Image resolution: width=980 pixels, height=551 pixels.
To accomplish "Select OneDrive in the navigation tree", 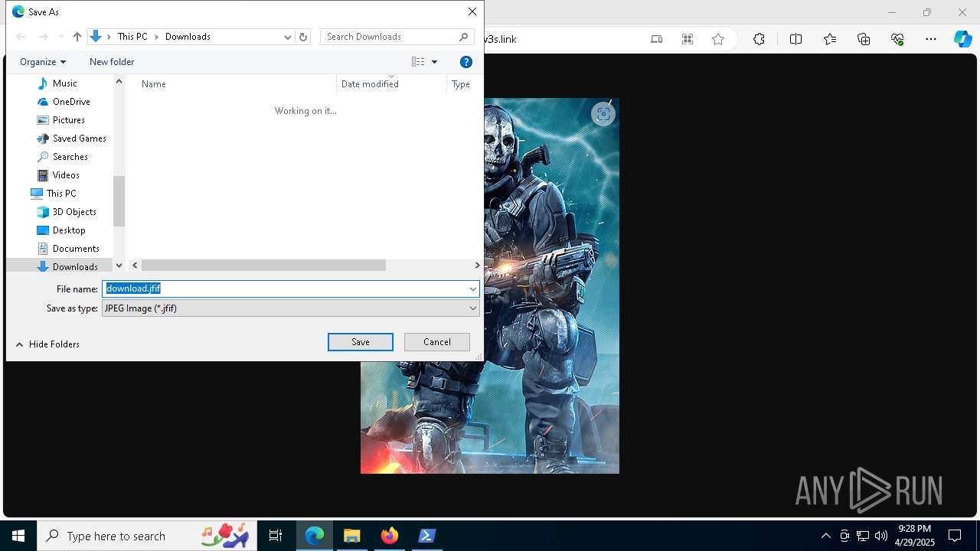I will [71, 102].
